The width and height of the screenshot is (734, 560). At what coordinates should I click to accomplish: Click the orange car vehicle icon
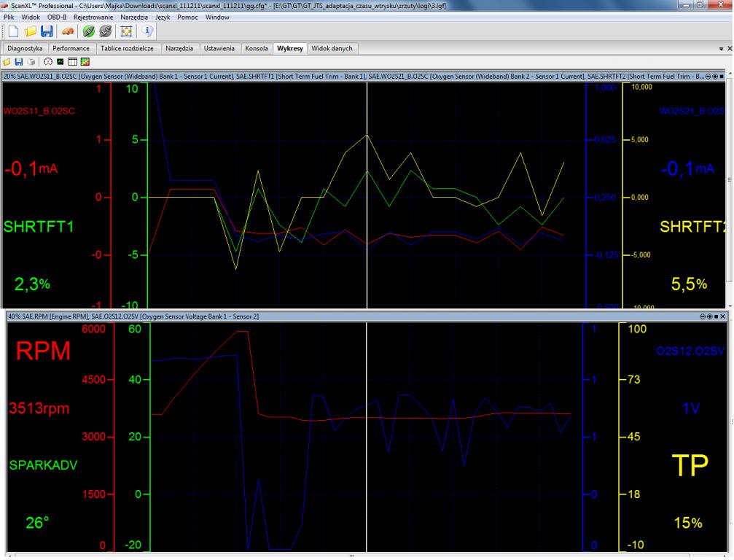tap(67, 31)
